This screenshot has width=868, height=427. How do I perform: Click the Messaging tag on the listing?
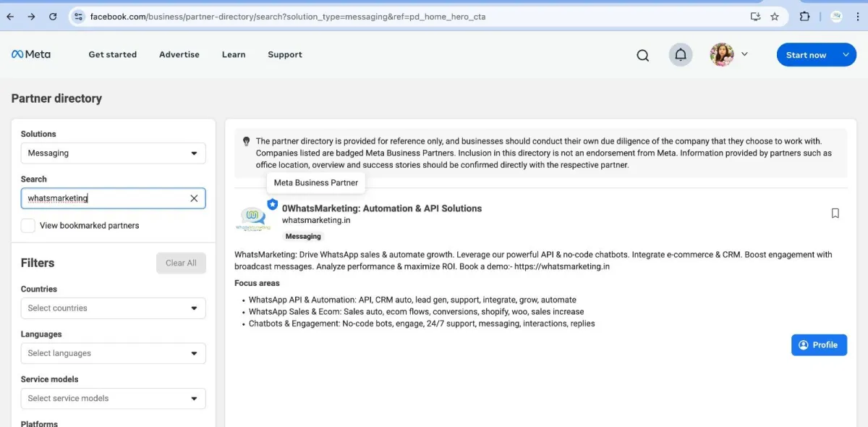pyautogui.click(x=303, y=236)
